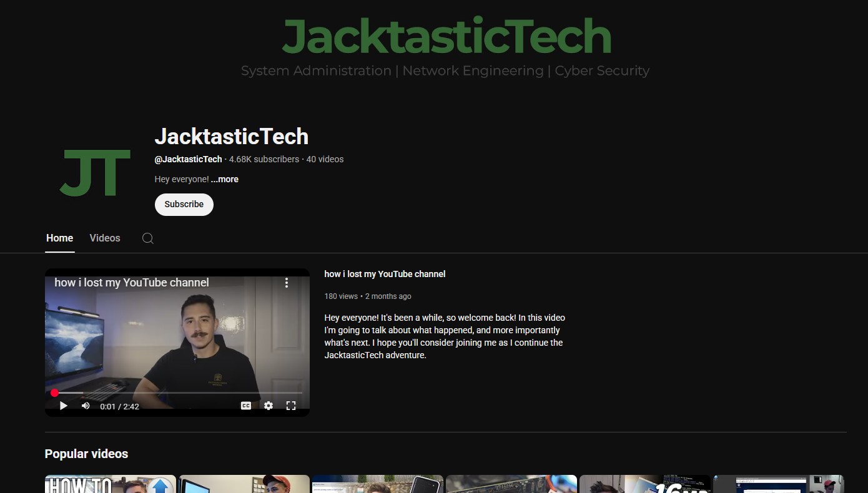
Task: Open the three-dot menu on the video player
Action: coord(287,283)
